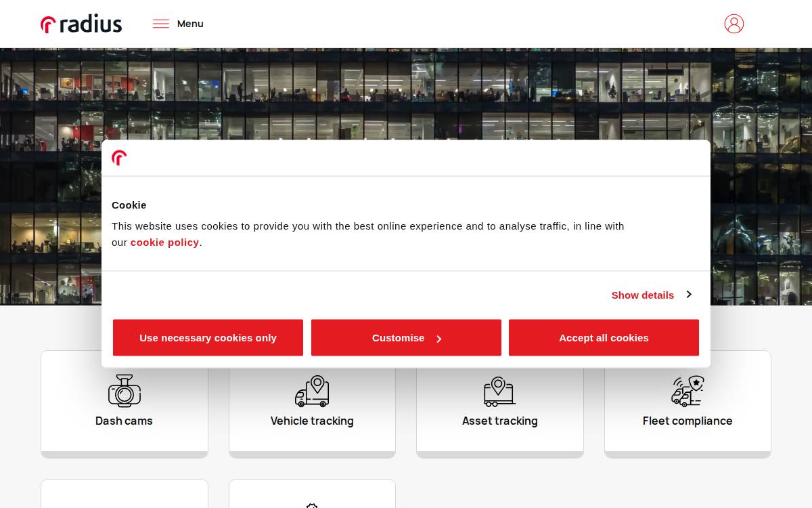This screenshot has width=812, height=508.
Task: Click Accept all cookies button
Action: [604, 337]
